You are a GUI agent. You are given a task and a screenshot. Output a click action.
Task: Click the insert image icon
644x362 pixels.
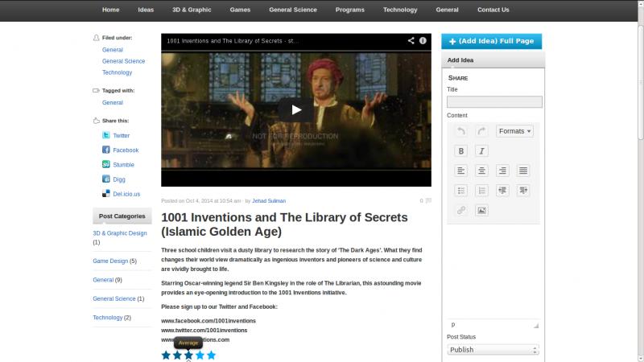point(481,210)
